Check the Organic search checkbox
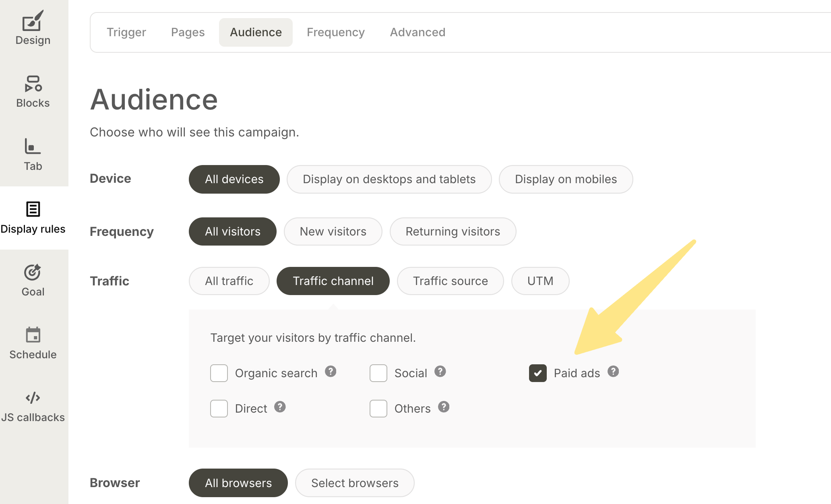 [x=219, y=373]
